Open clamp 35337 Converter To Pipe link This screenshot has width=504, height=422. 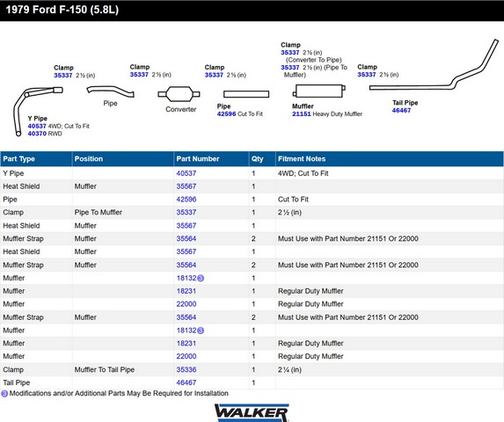290,53
